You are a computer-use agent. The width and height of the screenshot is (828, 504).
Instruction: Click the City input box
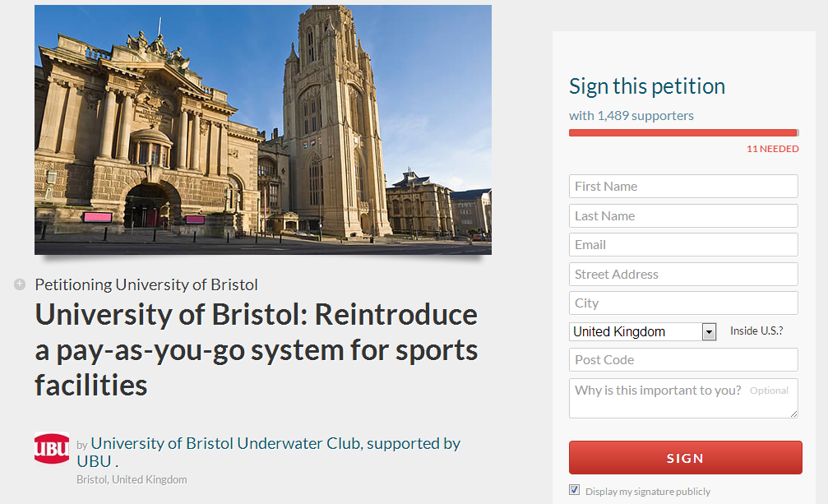coord(683,303)
